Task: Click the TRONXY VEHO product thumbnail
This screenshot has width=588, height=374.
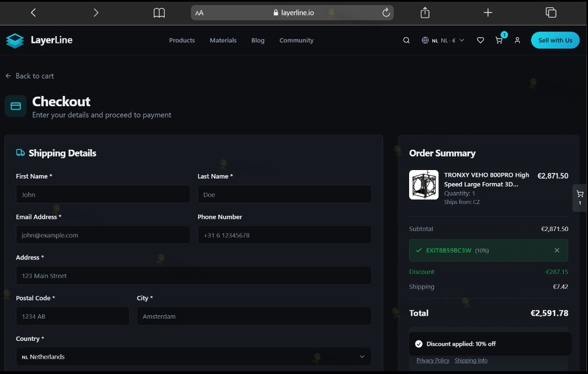Action: point(424,185)
